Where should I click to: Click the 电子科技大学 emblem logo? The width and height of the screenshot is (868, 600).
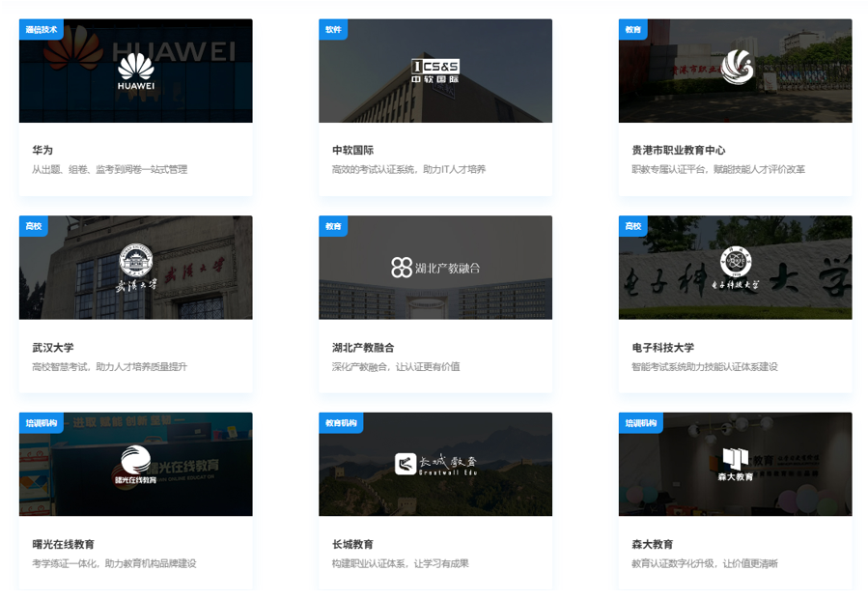[x=736, y=268]
